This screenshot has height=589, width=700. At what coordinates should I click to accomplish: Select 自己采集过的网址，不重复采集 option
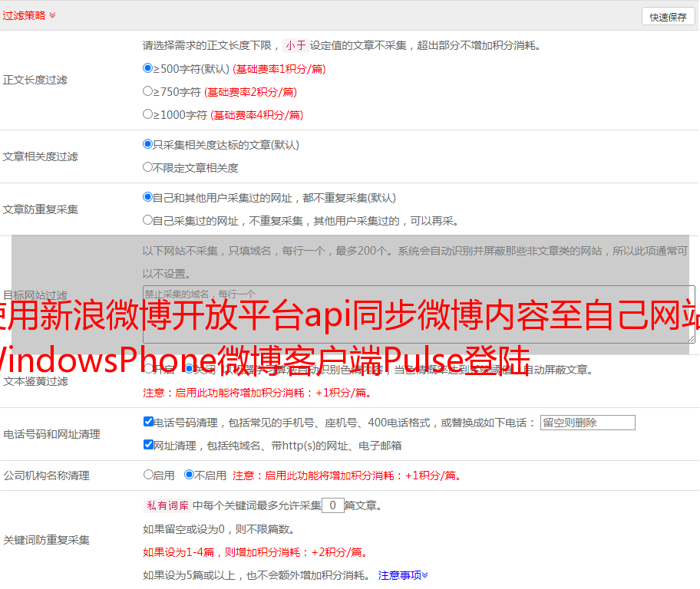[x=148, y=220]
